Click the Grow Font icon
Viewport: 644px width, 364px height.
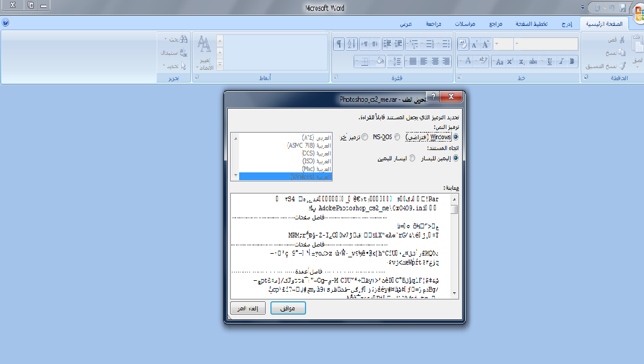tap(485, 43)
